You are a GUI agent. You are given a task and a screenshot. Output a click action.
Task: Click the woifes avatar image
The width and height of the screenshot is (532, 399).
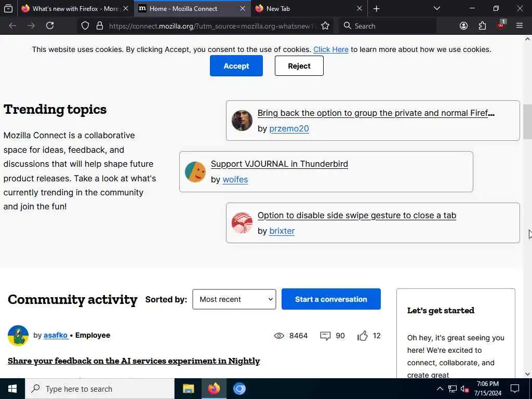tap(195, 171)
